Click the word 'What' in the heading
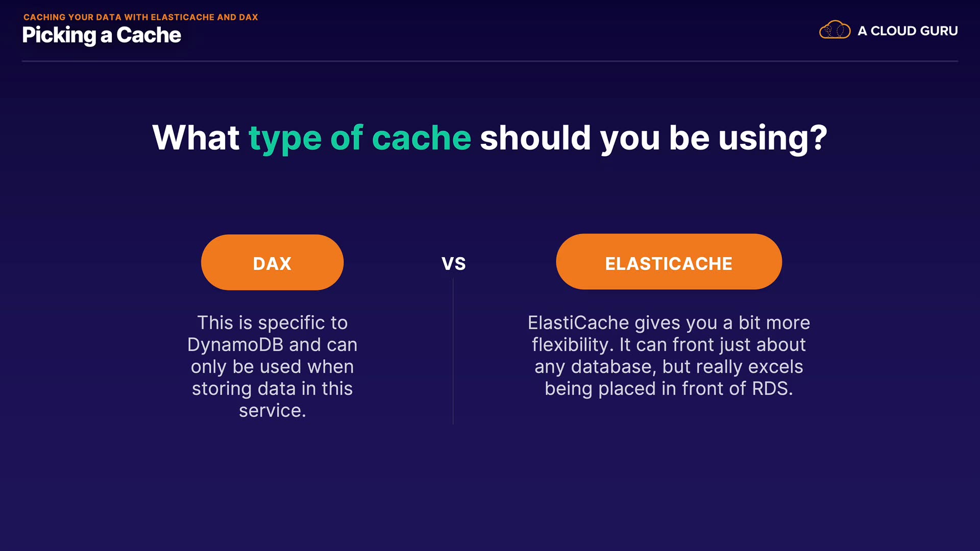The height and width of the screenshot is (551, 980). pos(195,138)
